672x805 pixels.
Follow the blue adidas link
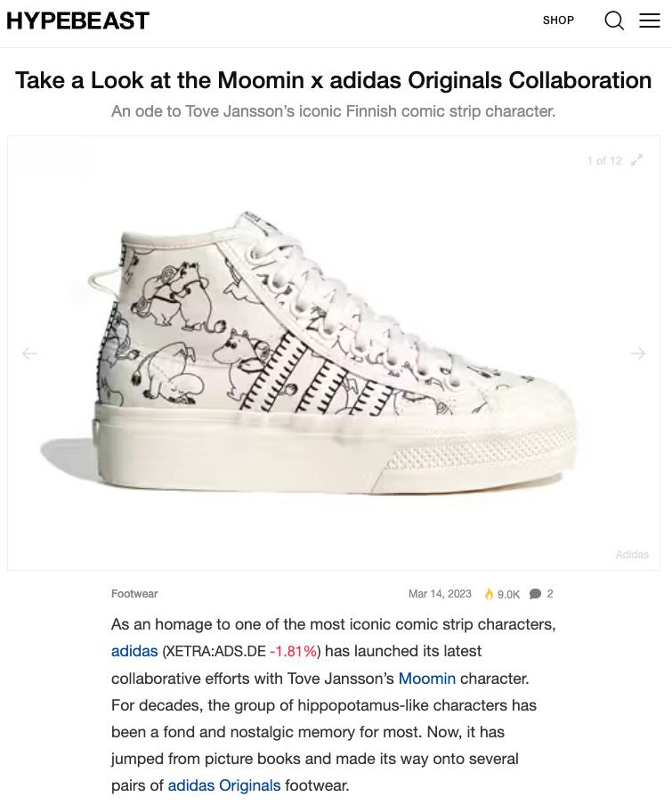tap(134, 651)
